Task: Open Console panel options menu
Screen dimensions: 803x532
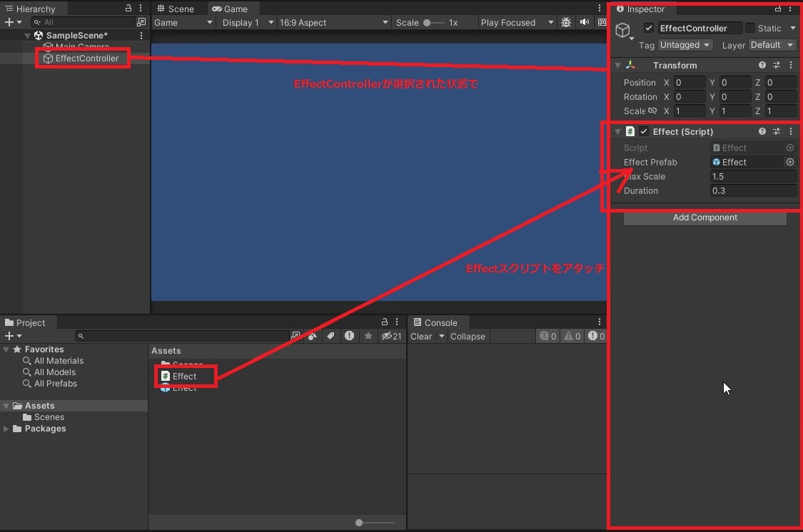Action: (x=599, y=322)
